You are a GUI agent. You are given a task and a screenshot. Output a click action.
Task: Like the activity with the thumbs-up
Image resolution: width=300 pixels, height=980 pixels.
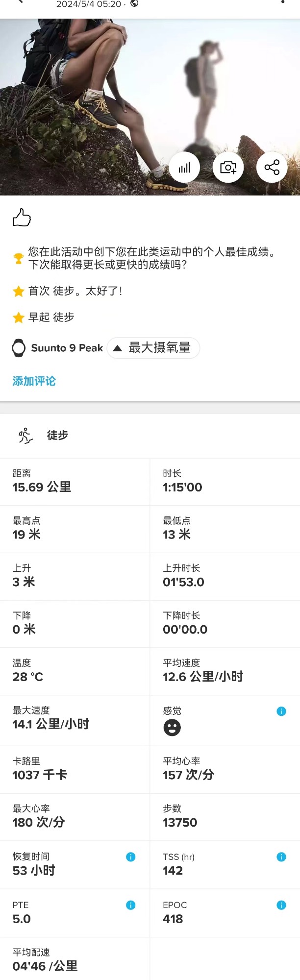[22, 218]
